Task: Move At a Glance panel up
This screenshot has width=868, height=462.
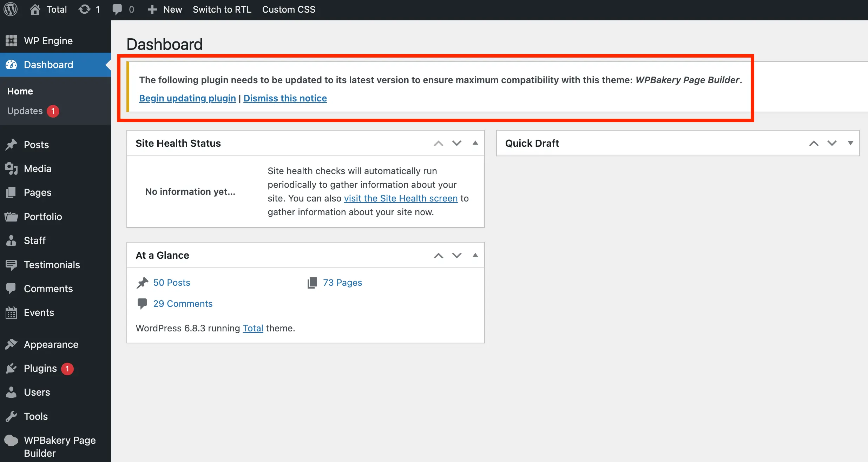Action: click(x=438, y=255)
